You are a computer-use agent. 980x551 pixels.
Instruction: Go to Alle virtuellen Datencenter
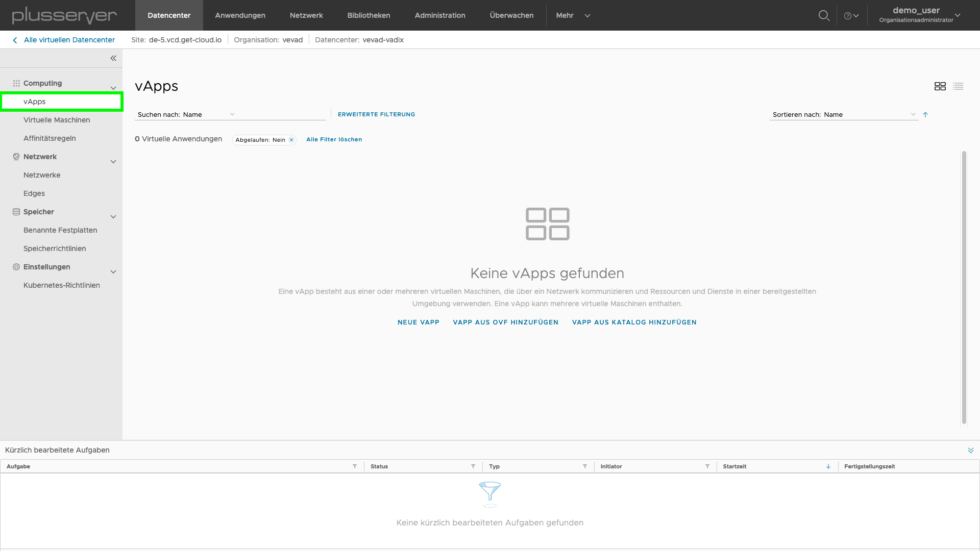pyautogui.click(x=69, y=40)
